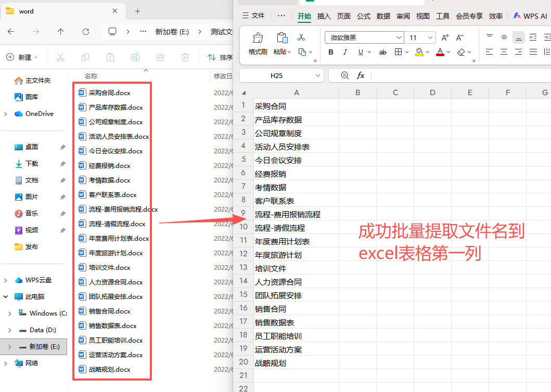The width and height of the screenshot is (551, 392).
Task: Click the Middle Align icon
Action: 504,37
